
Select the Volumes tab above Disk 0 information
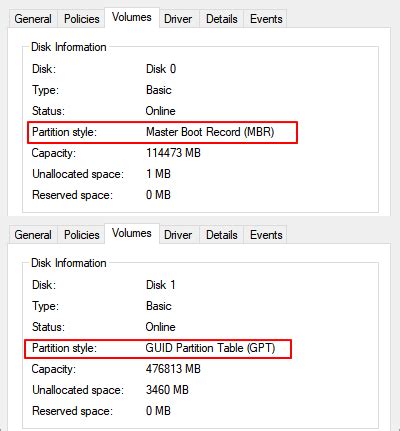[132, 17]
